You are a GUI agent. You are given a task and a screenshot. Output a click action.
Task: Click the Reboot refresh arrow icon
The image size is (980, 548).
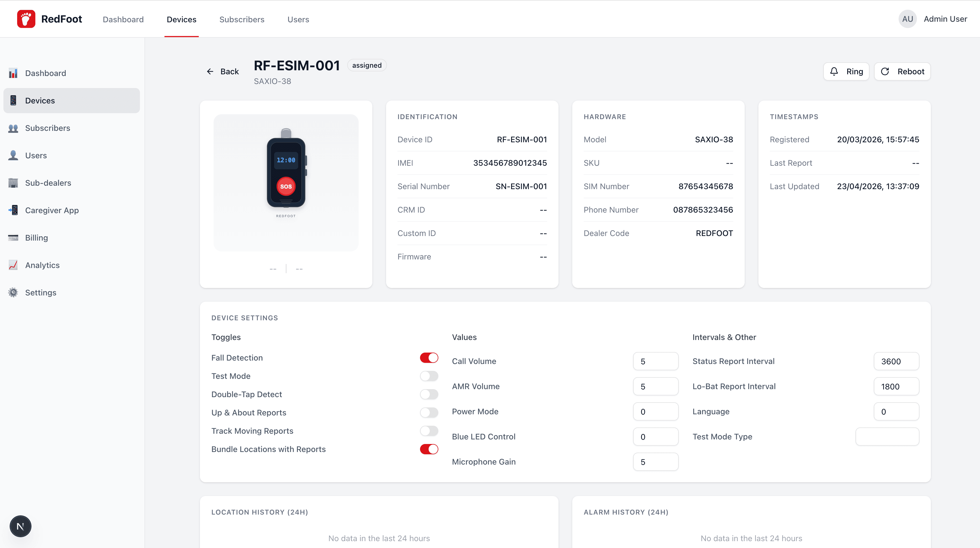[x=885, y=71]
